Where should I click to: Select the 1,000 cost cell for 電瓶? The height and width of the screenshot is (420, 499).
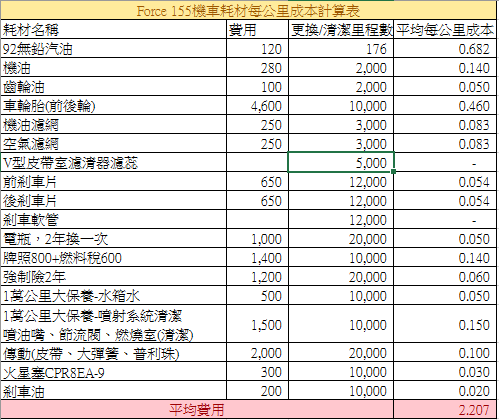(x=257, y=238)
